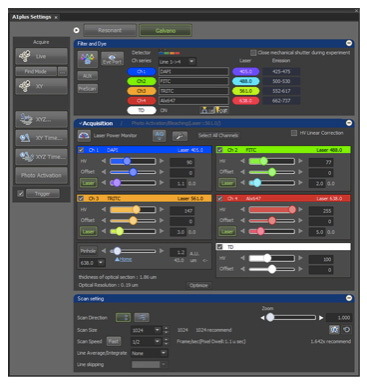Click the Optimize button
367x384 pixels.
(x=199, y=285)
